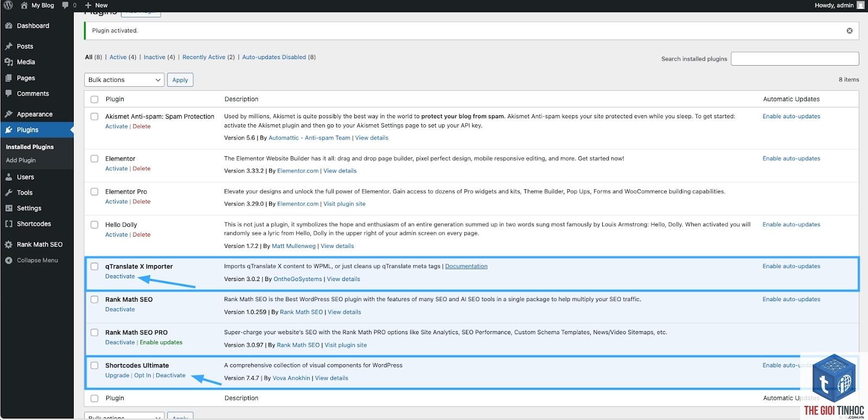868x420 pixels.
Task: Filter plugins by Active (4)
Action: [x=123, y=57]
